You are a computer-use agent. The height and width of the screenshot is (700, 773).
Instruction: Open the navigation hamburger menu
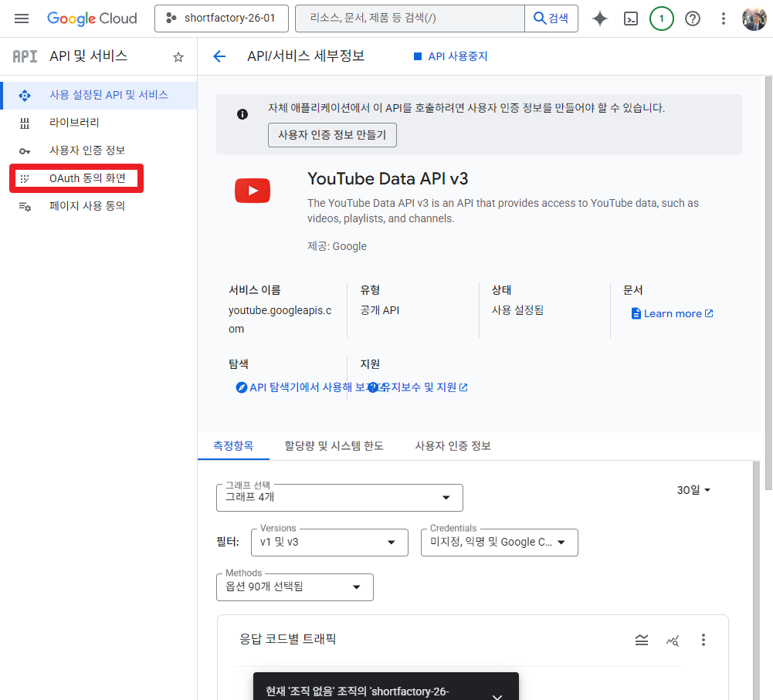click(x=21, y=18)
